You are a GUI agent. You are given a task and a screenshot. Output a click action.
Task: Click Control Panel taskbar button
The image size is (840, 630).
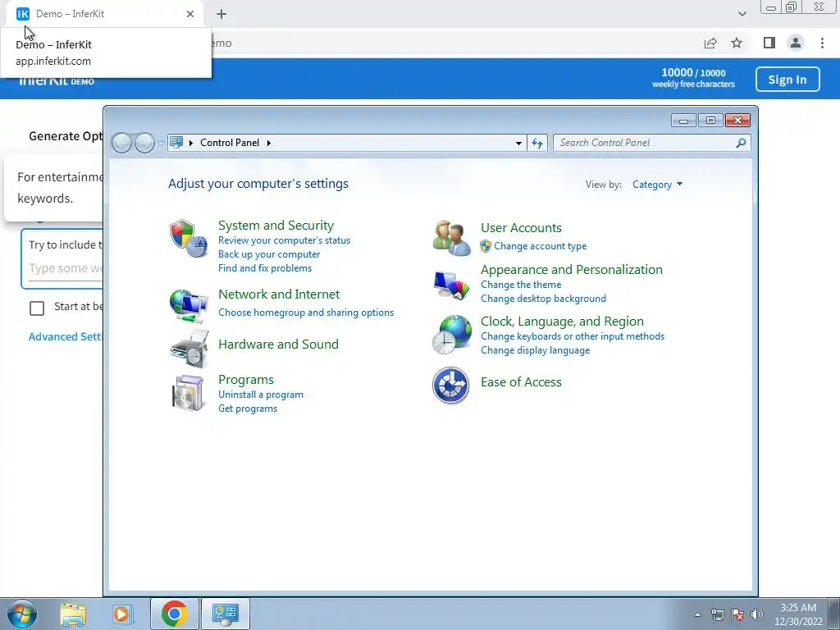225,614
